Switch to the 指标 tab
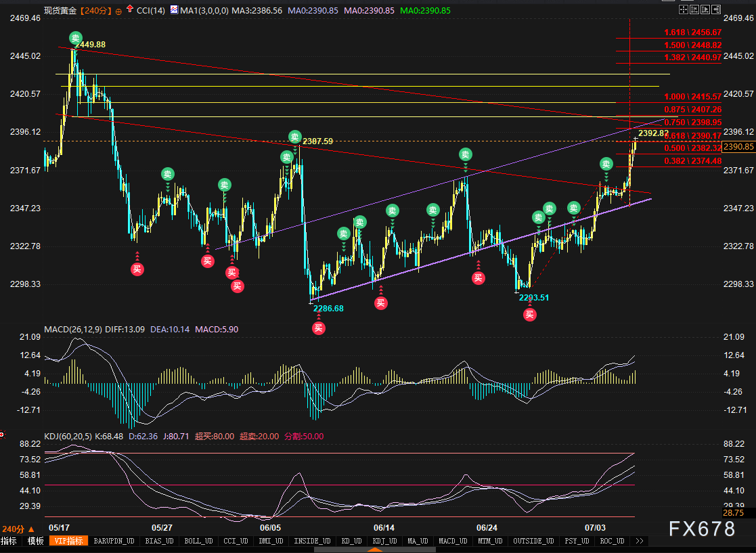Viewport: 756px width, 553px height. pos(9,541)
